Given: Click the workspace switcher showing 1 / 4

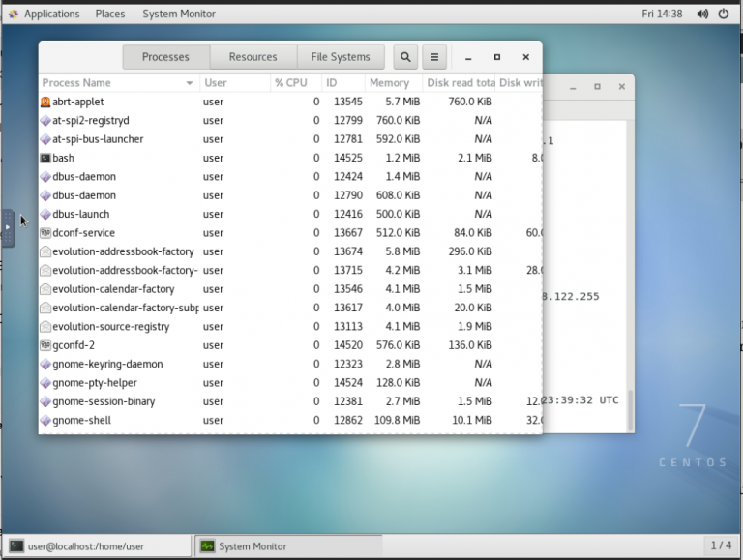Looking at the screenshot, I should pos(720,546).
